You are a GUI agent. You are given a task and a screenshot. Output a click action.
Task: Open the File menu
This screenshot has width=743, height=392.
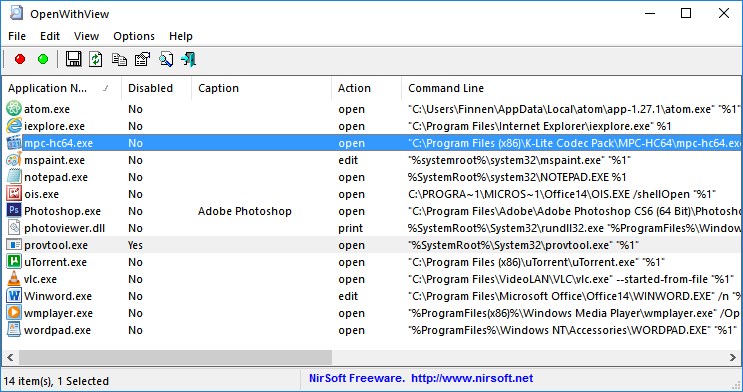click(17, 36)
